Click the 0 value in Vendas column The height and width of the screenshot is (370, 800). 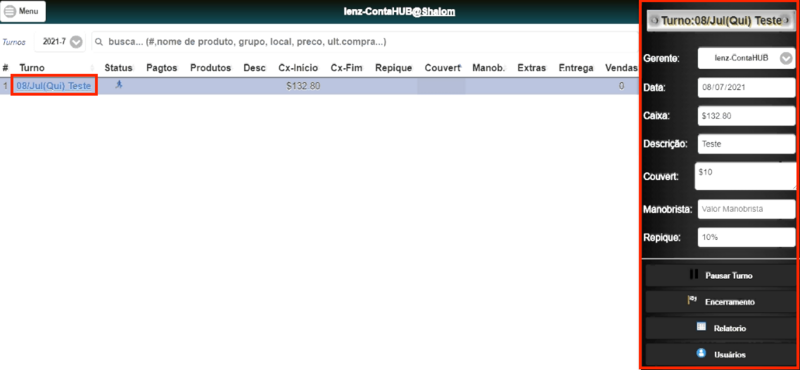[x=621, y=86]
